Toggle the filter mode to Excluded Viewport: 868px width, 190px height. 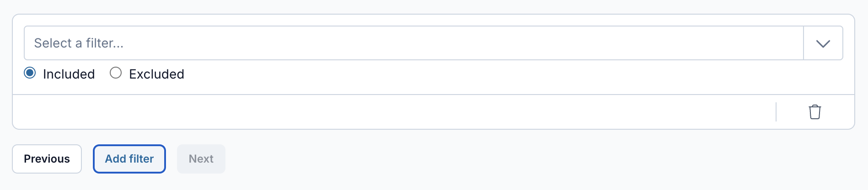pos(116,73)
